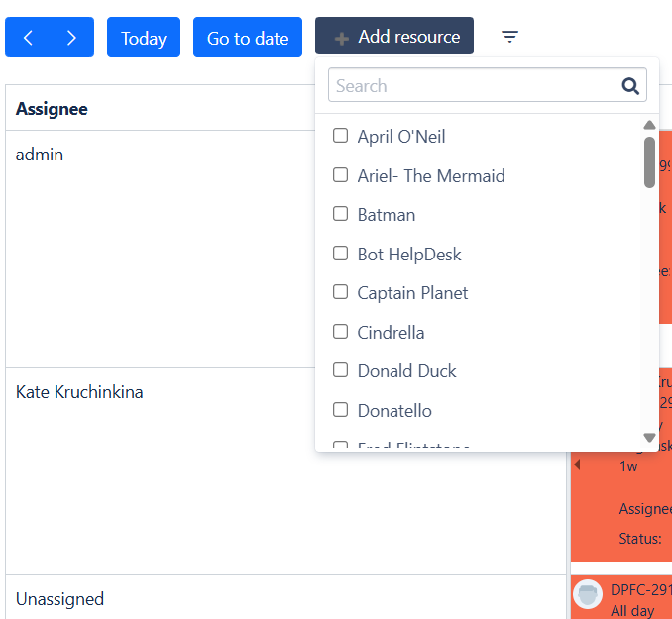Go to previous period using left arrow
Image resolution: width=672 pixels, height=619 pixels.
click(28, 38)
